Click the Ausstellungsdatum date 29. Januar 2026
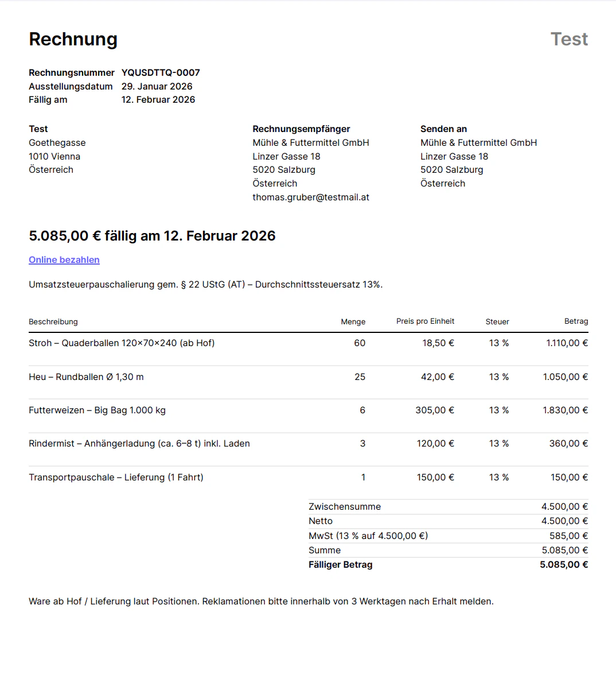616x698 pixels. click(157, 86)
